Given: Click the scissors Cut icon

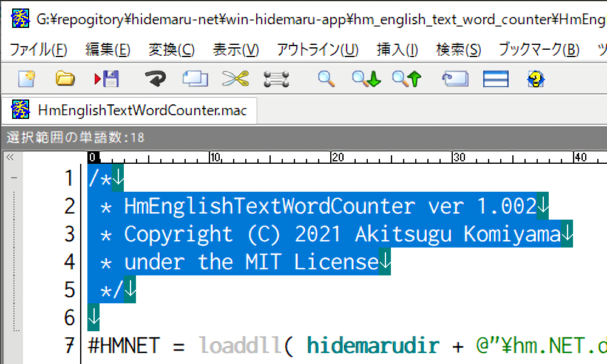Looking at the screenshot, I should (235, 78).
